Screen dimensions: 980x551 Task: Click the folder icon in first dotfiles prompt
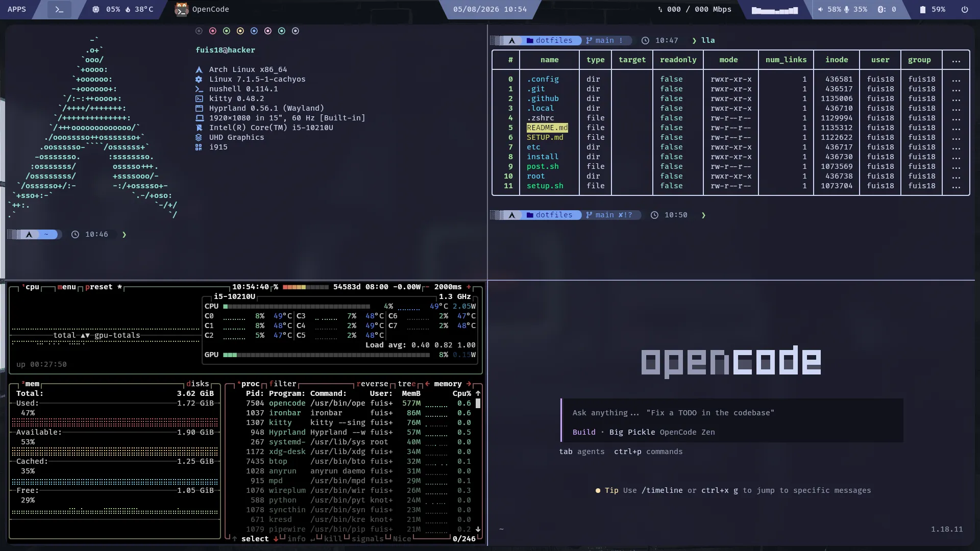coord(530,40)
